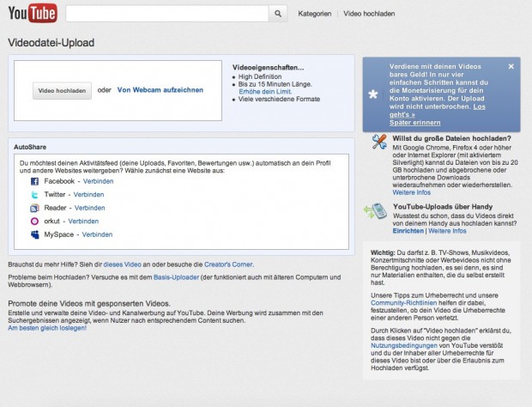Screen dimensions: 532x407
Task: Click the search magnifier button
Action: (278, 14)
